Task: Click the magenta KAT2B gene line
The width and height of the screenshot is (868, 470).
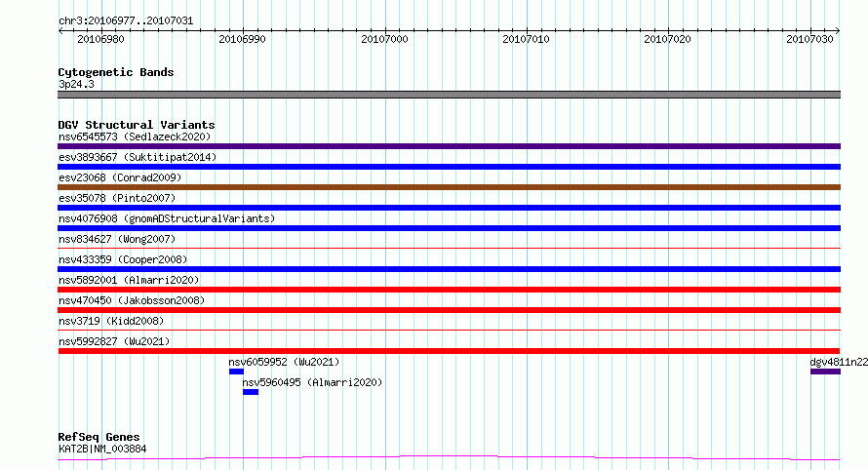Action: (449, 458)
